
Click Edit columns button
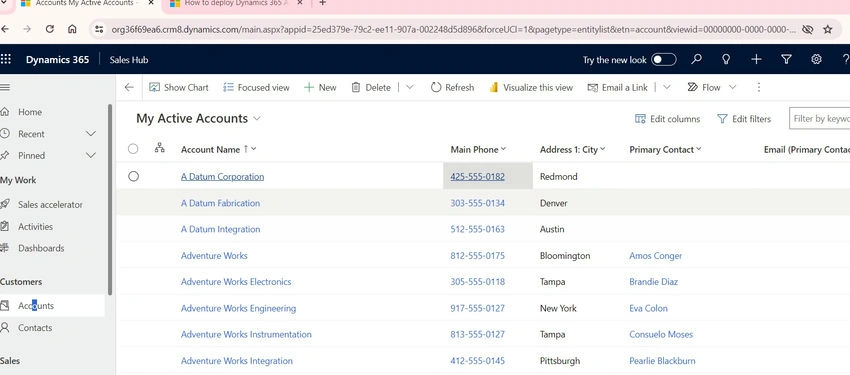667,119
